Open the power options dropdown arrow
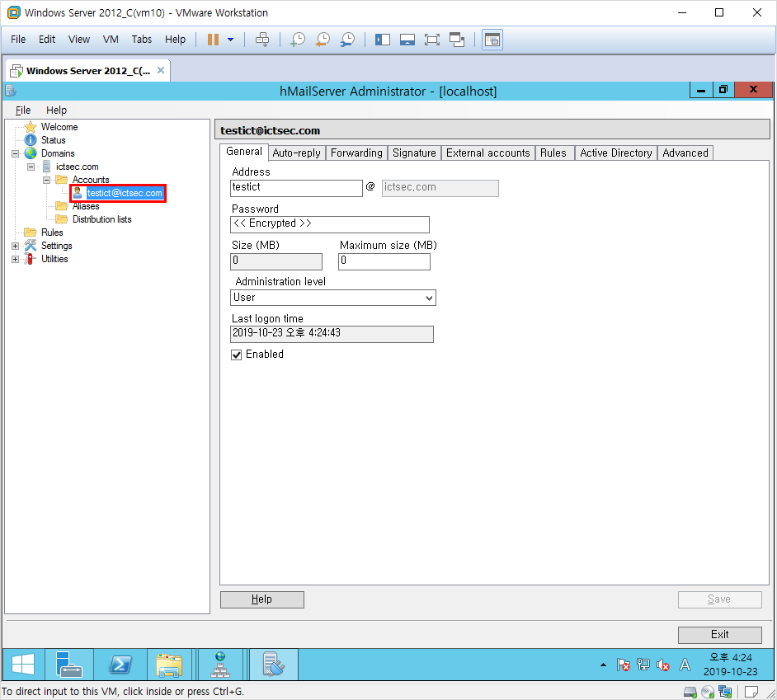The width and height of the screenshot is (777, 700). click(230, 40)
